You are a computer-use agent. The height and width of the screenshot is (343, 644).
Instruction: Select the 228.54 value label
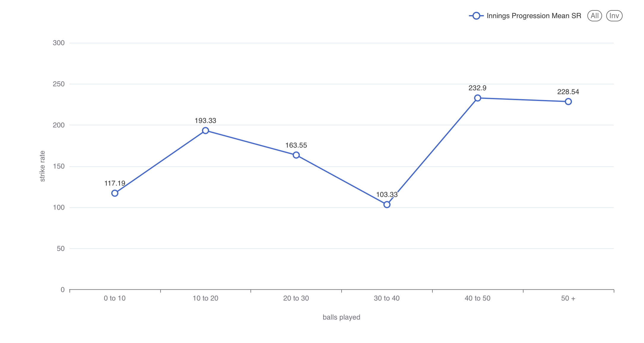(x=568, y=92)
